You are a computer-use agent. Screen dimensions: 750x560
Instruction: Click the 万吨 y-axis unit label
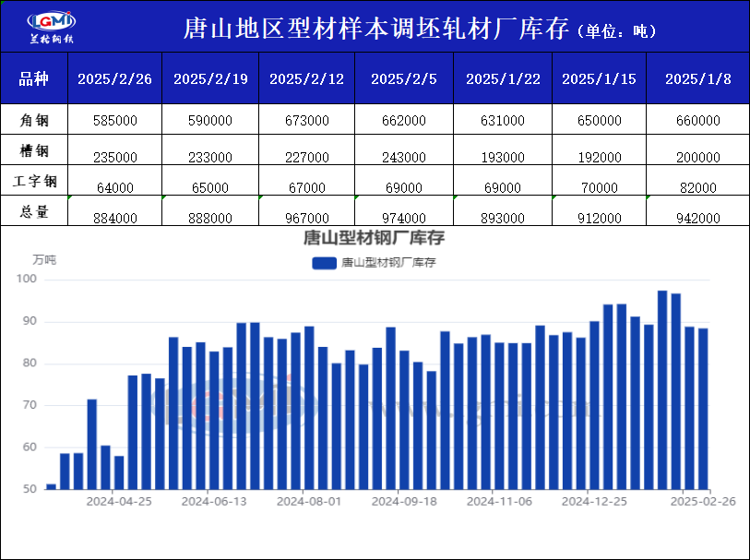(x=44, y=260)
